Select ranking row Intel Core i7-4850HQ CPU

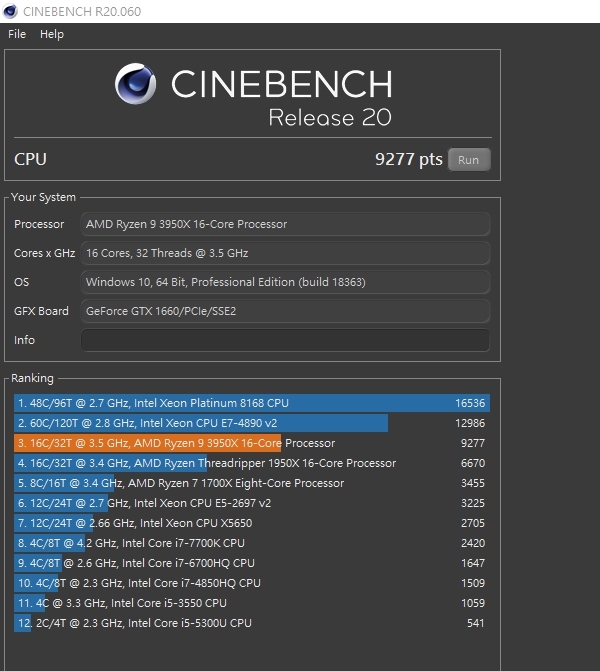[252, 583]
